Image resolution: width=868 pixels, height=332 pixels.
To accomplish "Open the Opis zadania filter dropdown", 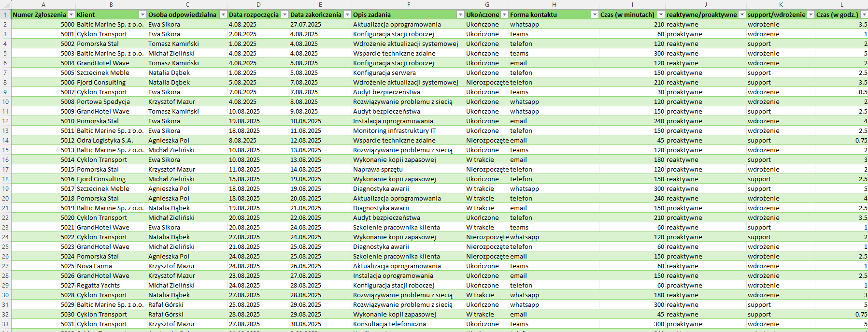I will coord(460,14).
